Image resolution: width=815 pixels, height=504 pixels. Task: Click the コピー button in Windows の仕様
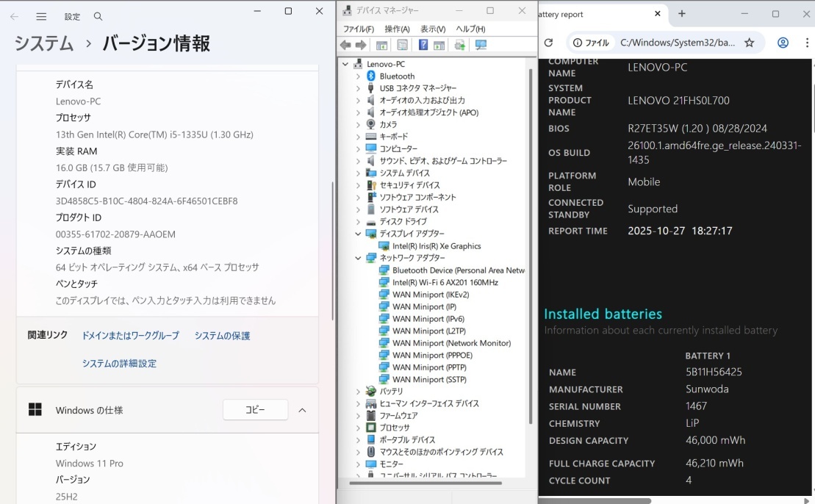coord(255,410)
